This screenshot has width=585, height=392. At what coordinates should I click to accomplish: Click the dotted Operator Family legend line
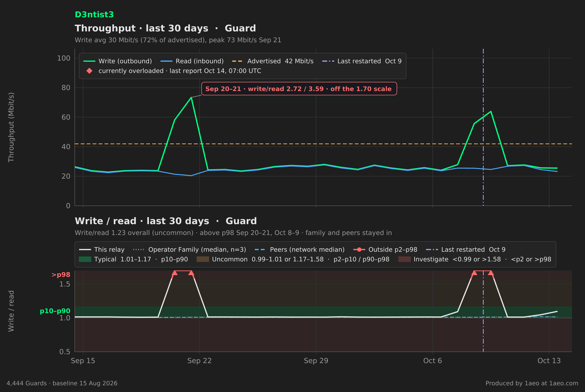139,250
